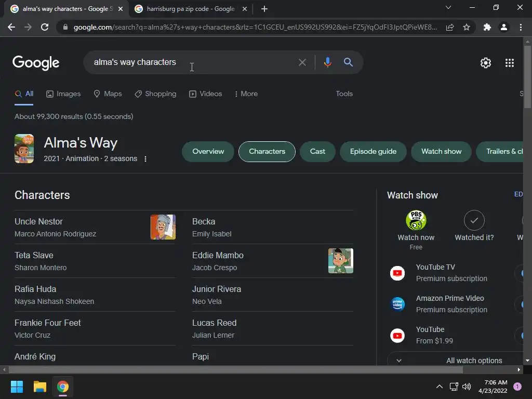Open a new tab with the plus button
532x399 pixels.
264,9
